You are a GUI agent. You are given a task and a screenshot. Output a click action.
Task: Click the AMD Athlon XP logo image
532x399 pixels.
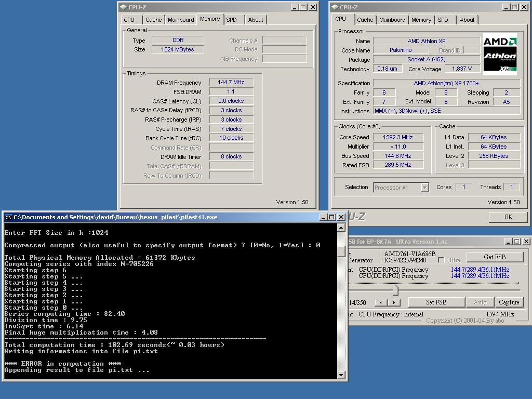(x=500, y=54)
